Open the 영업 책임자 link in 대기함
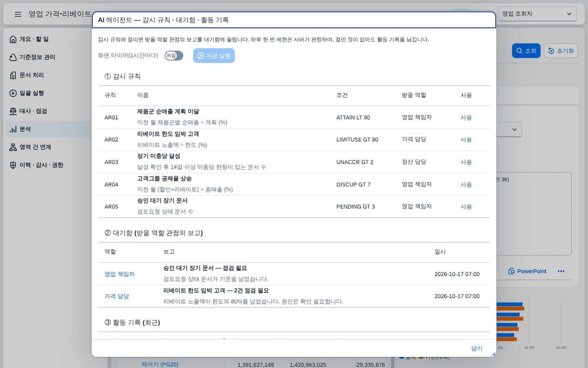The height and width of the screenshot is (368, 588). [x=120, y=274]
